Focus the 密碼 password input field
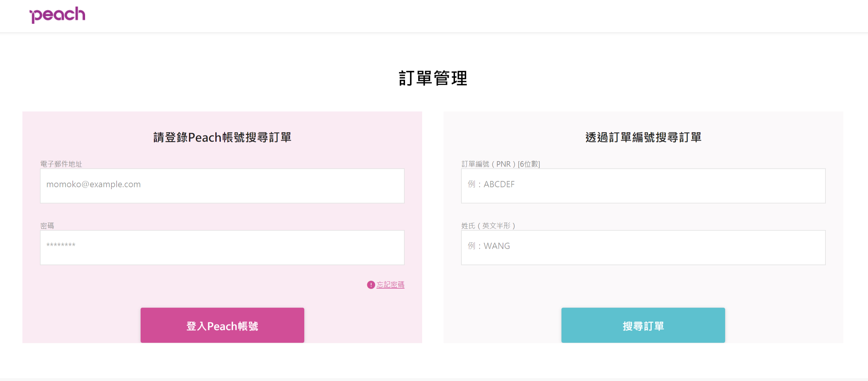The image size is (868, 381). pyautogui.click(x=222, y=248)
